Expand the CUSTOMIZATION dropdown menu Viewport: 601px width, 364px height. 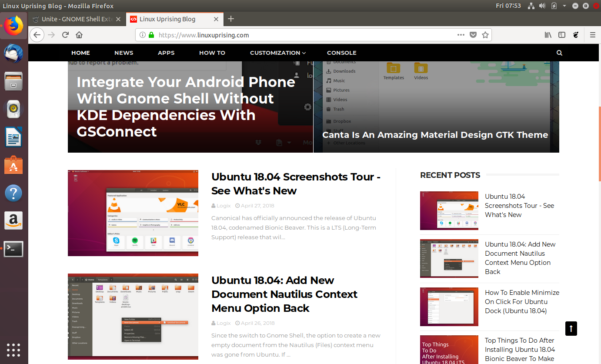click(278, 53)
